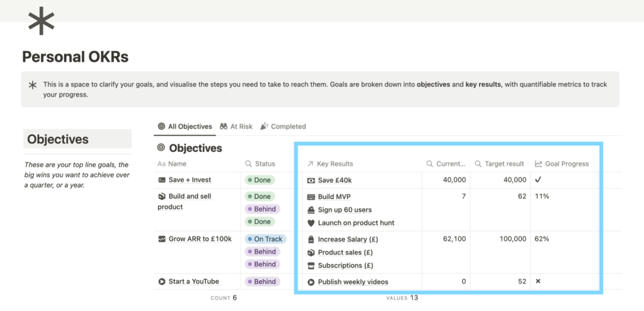The image size is (644, 311).
Task: Click the keyboard icon beside Build MVP
Action: (x=311, y=197)
